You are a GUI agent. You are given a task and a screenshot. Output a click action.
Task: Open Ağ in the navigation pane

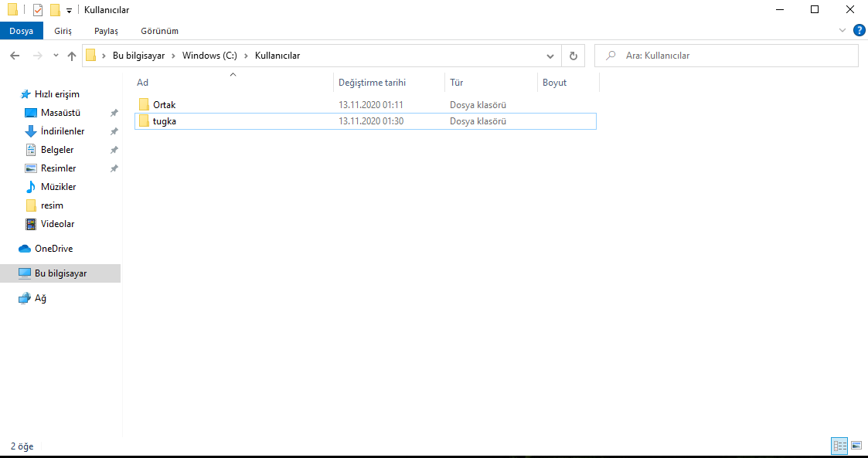pyautogui.click(x=40, y=298)
